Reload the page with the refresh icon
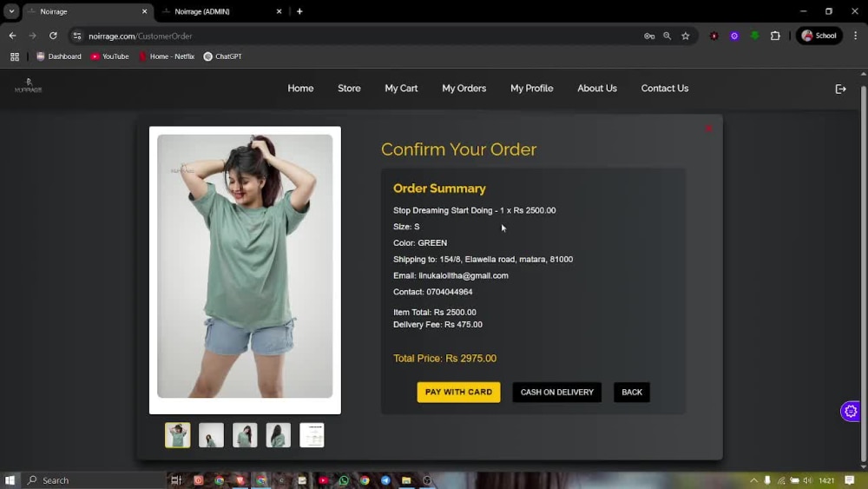This screenshot has width=868, height=489. pos(53,36)
